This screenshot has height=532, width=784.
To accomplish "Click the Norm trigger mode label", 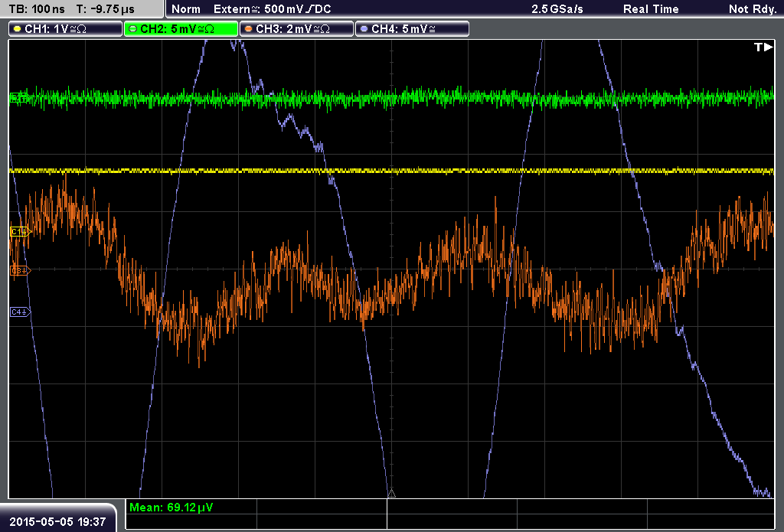I will pyautogui.click(x=186, y=9).
